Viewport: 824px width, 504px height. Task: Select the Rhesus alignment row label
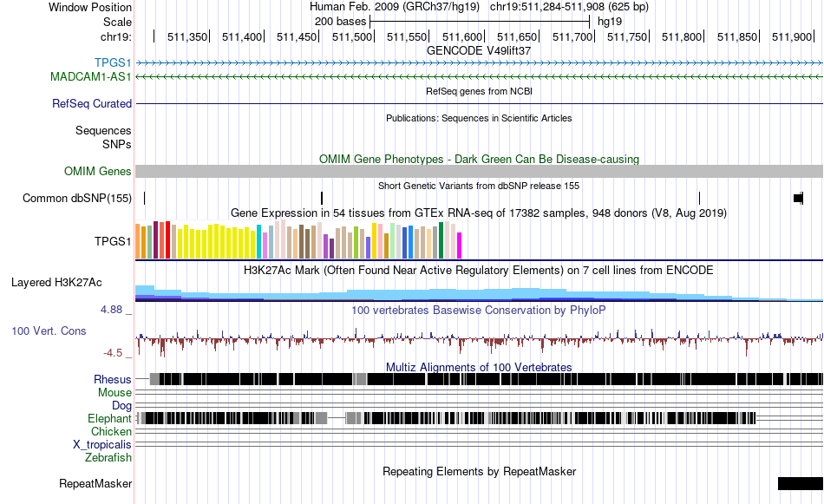pyautogui.click(x=113, y=379)
